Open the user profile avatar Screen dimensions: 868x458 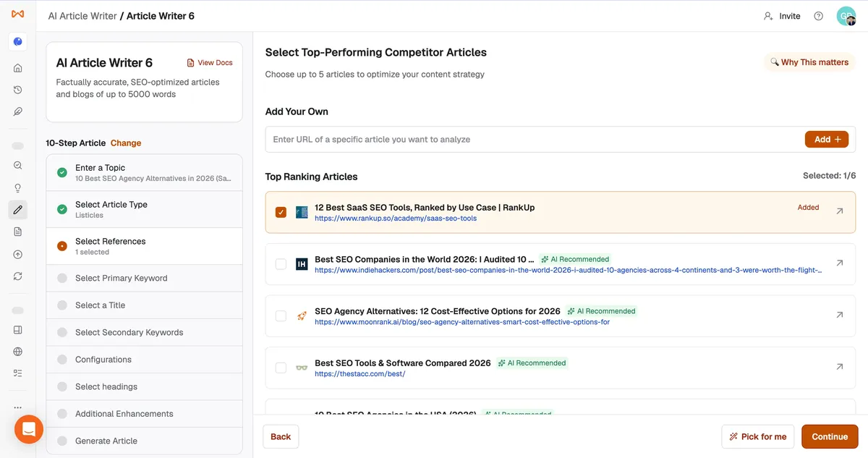click(846, 16)
